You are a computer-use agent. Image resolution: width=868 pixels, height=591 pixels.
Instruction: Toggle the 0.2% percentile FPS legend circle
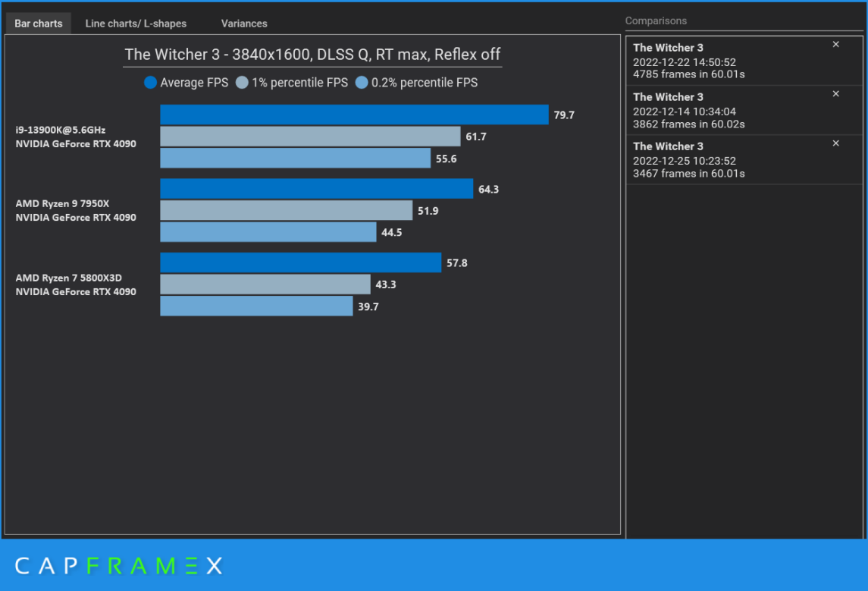point(362,83)
